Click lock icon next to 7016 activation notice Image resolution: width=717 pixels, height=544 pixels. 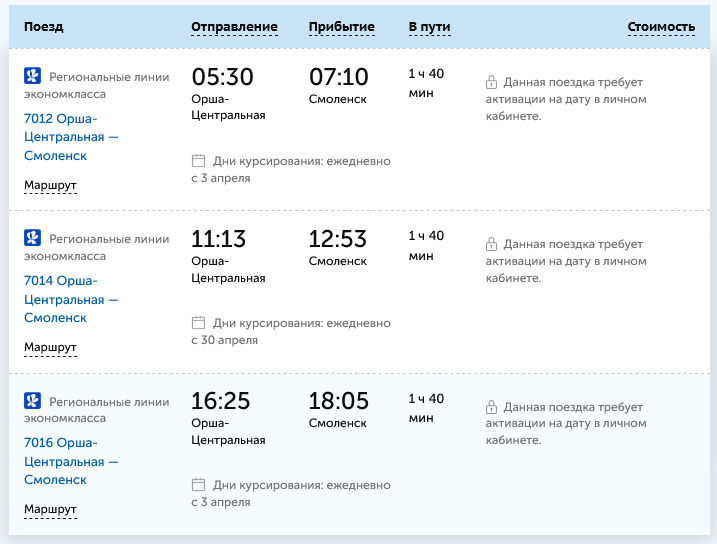(x=491, y=405)
